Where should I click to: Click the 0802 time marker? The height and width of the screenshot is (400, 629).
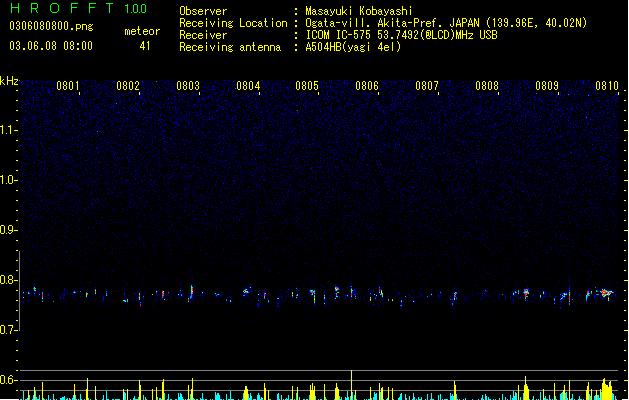tap(128, 86)
